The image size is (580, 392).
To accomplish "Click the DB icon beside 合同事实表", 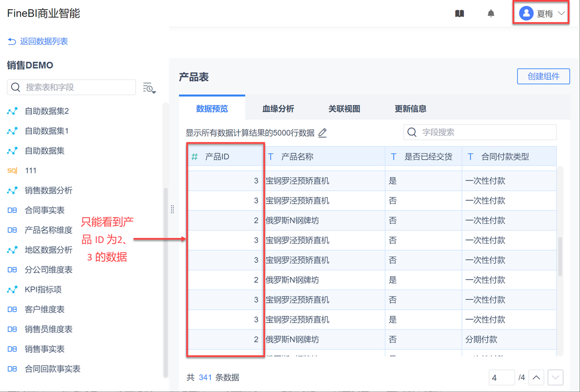I will pos(13,210).
